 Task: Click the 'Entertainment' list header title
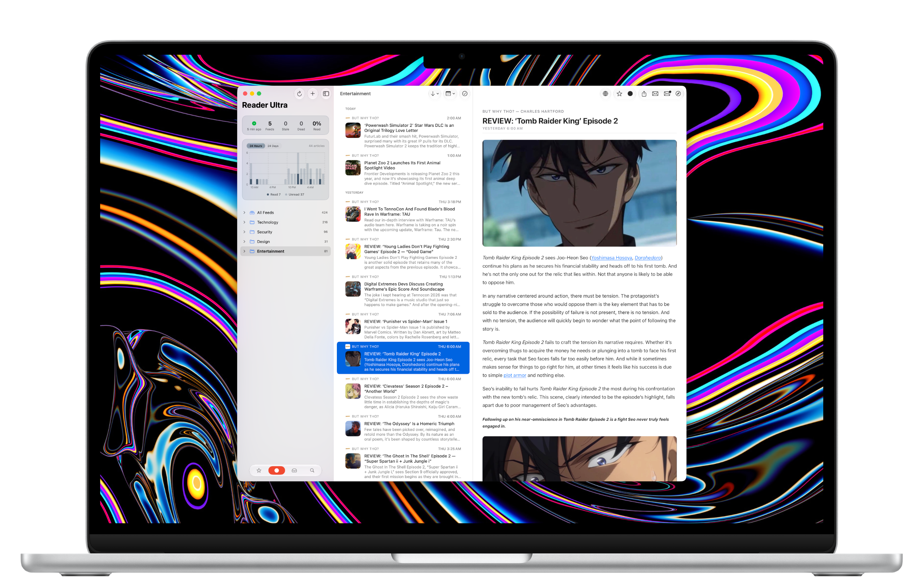(x=355, y=94)
